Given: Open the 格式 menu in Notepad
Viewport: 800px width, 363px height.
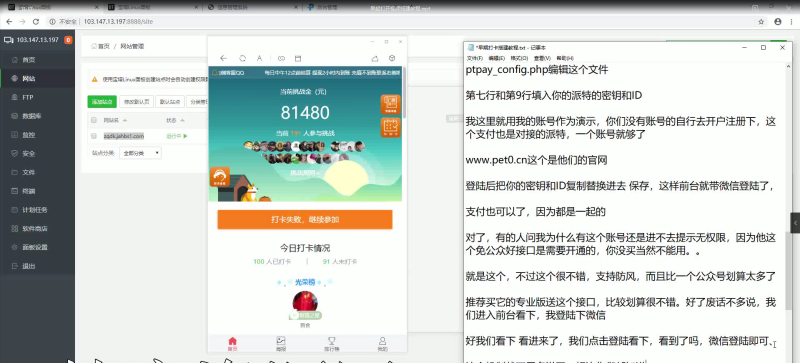Looking at the screenshot, I should pyautogui.click(x=519, y=58).
